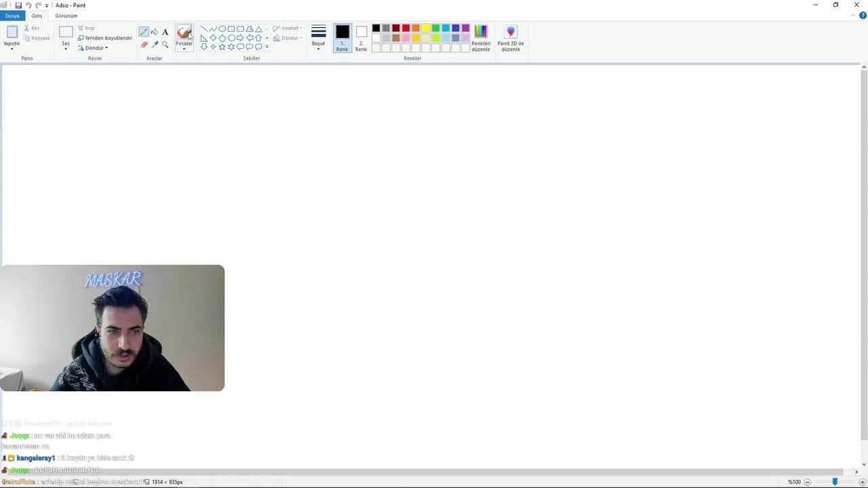Click the Undo icon in the title bar
The width and height of the screenshot is (868, 488).
tap(28, 5)
